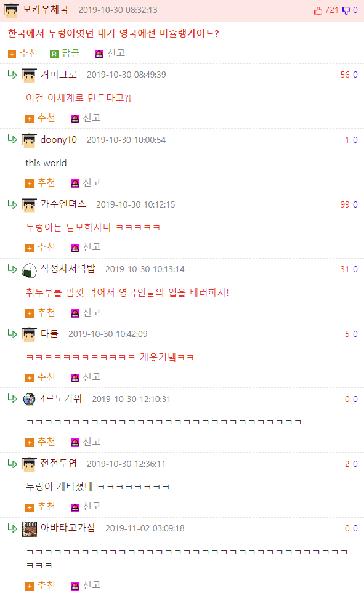
Task: Click the username doony10
Action: (x=59, y=140)
